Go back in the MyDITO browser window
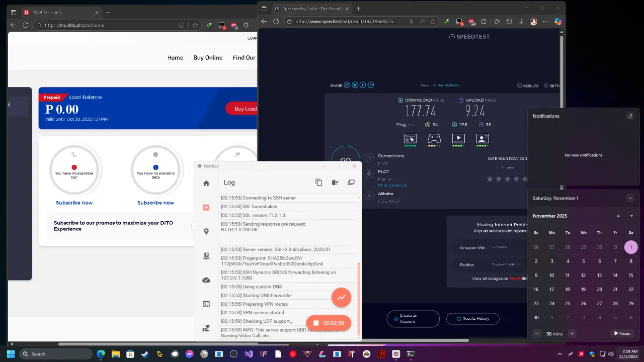Image resolution: width=644 pixels, height=362 pixels. tap(13, 25)
